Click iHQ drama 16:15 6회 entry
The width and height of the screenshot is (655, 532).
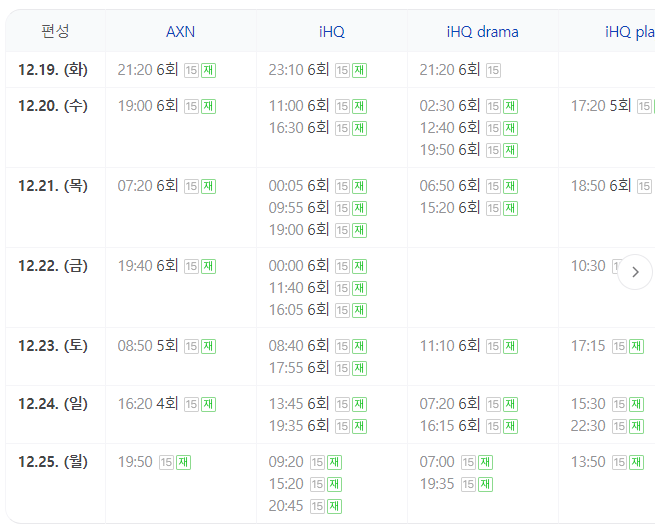(x=469, y=426)
